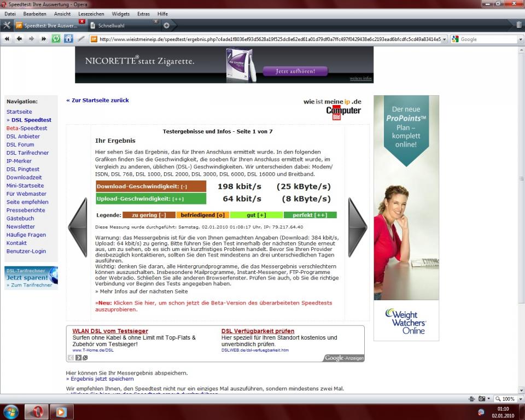
Task: Click DSL Verfügbarkeit prüfen ad link
Action: coord(258,331)
